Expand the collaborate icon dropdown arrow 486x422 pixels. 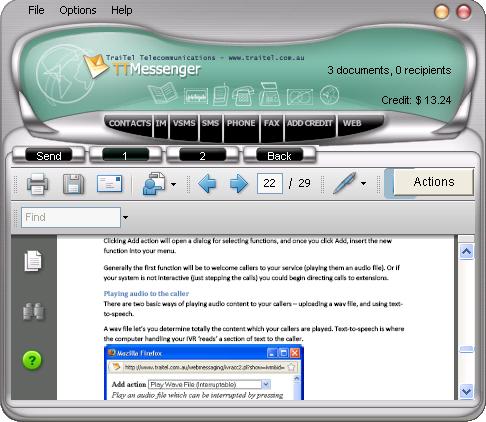173,184
